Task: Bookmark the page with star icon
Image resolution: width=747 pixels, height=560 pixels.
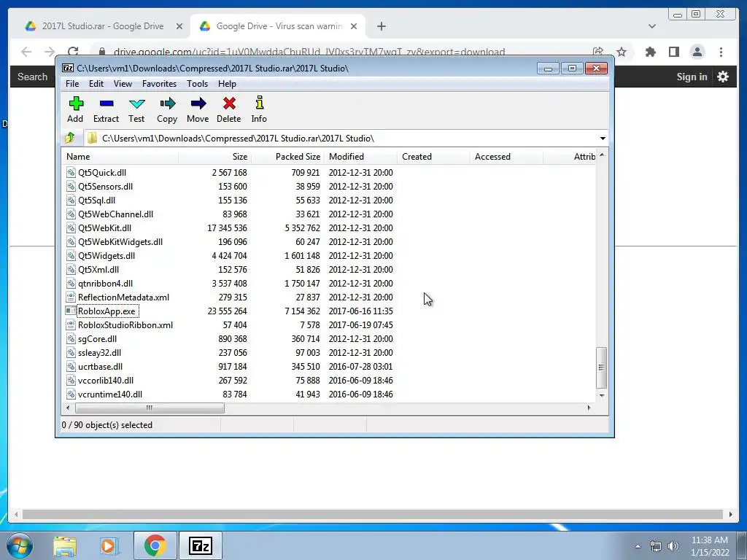Action: click(622, 52)
